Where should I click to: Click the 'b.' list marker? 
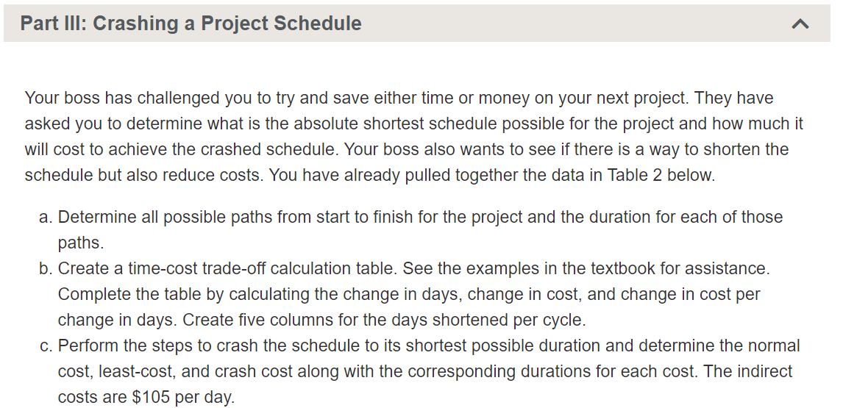pos(46,268)
